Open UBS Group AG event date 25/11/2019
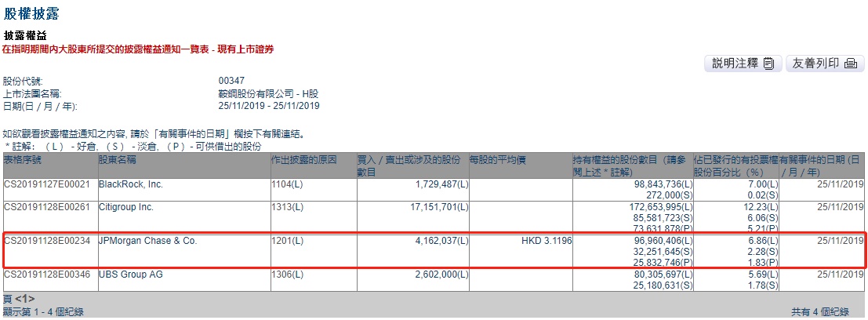The width and height of the screenshot is (868, 320). pos(840,274)
